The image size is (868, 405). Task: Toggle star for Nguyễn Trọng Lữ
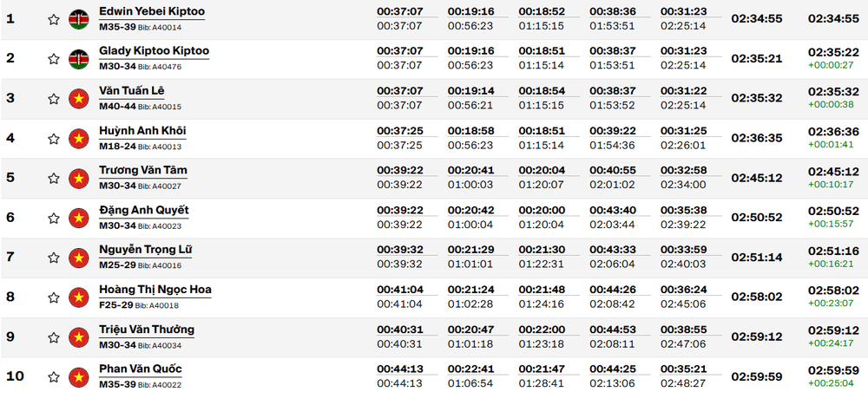[x=54, y=258]
